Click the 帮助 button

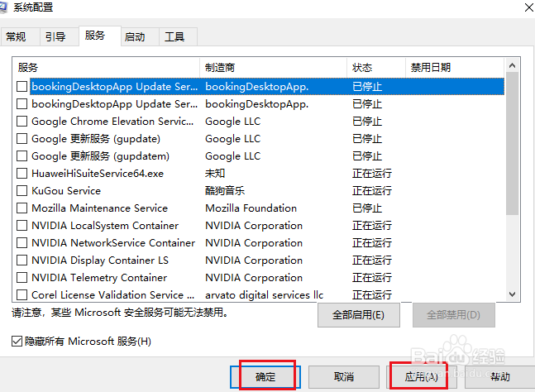point(499,377)
